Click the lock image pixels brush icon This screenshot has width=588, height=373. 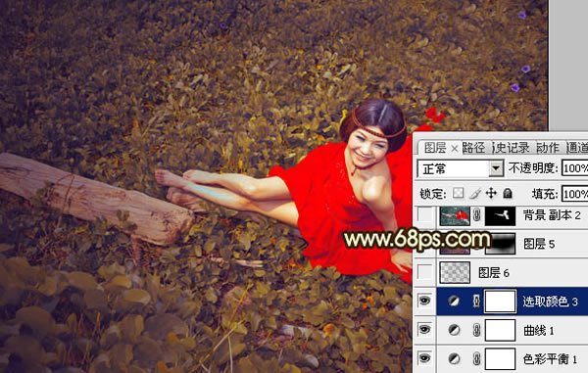click(x=474, y=193)
